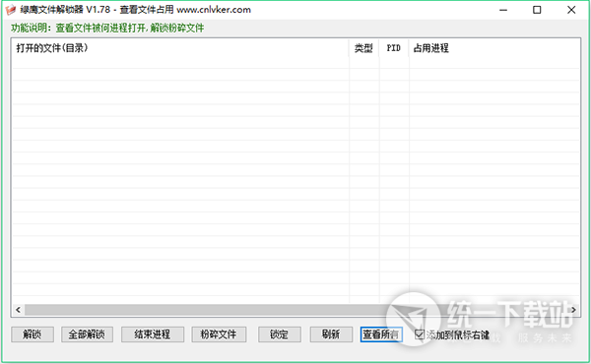Minimize the file unlocker window
The width and height of the screenshot is (591, 364).
(503, 10)
